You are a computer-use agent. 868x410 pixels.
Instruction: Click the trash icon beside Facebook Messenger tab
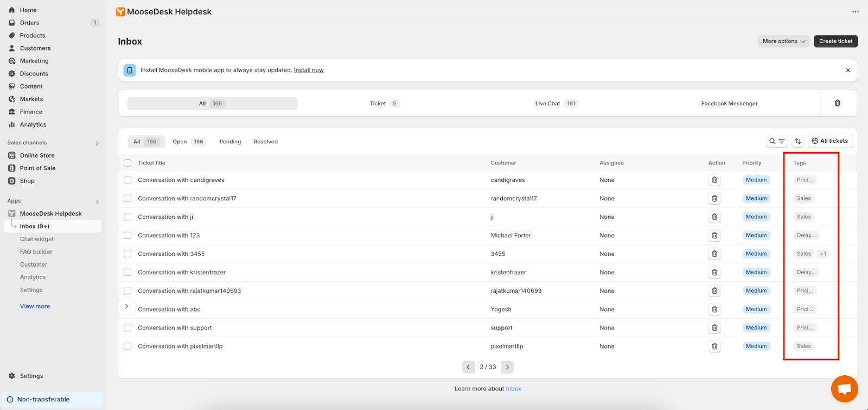point(837,103)
